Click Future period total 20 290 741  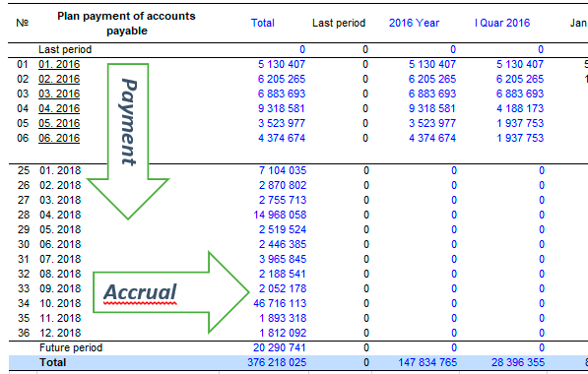click(x=280, y=347)
